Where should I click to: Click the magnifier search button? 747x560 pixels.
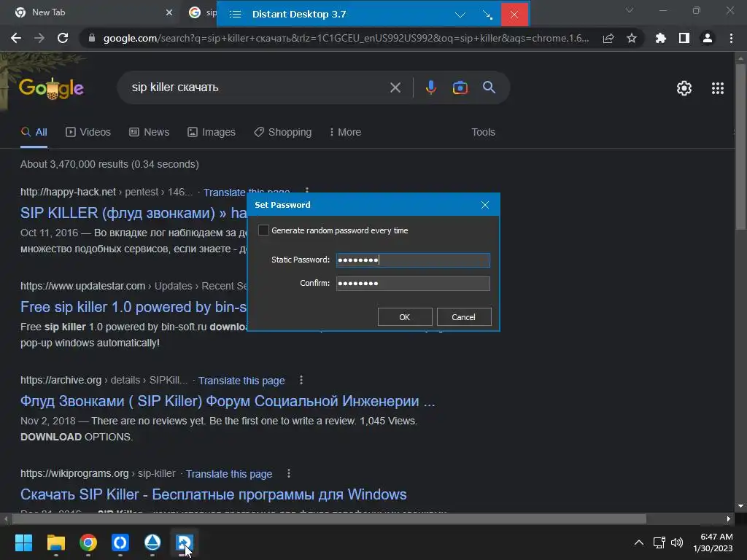(489, 87)
